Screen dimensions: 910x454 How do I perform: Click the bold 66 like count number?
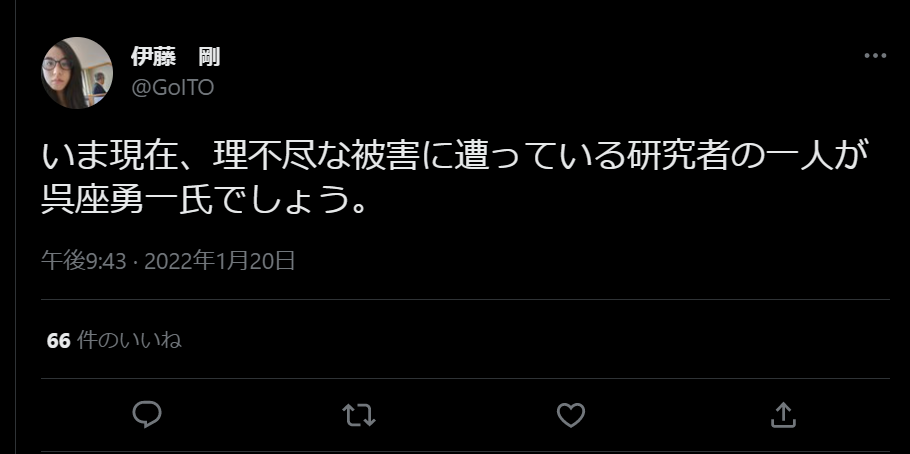tap(59, 341)
